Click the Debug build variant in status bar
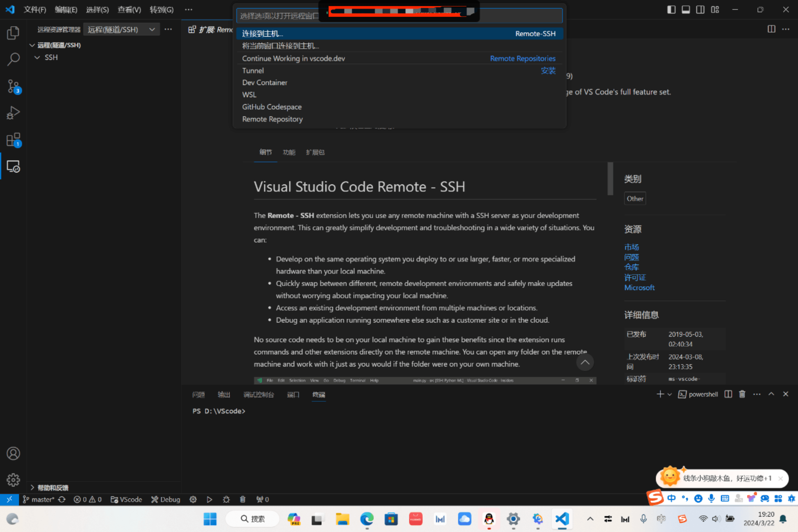The width and height of the screenshot is (798, 532). [166, 499]
